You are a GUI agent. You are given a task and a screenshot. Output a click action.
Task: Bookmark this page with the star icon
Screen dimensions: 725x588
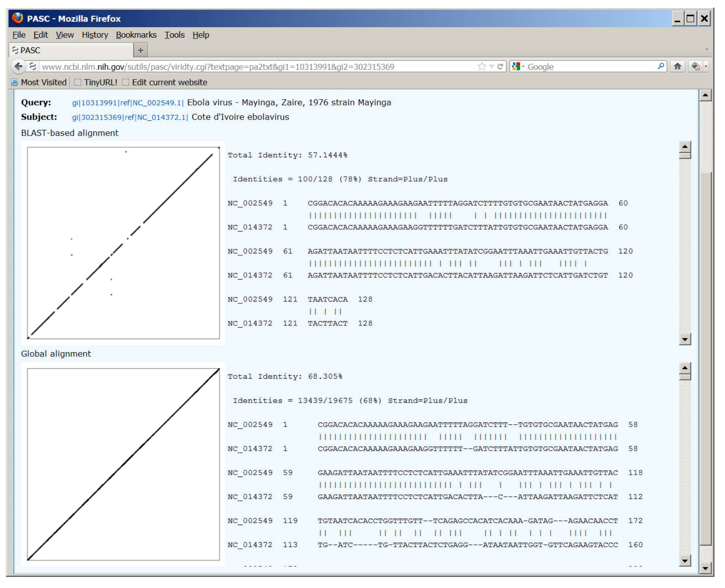481,67
